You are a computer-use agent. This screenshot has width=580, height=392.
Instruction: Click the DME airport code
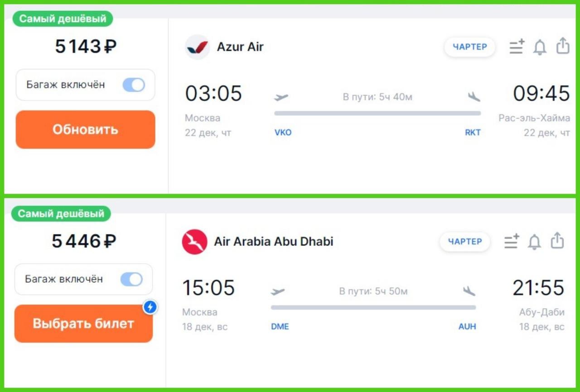pyautogui.click(x=280, y=327)
